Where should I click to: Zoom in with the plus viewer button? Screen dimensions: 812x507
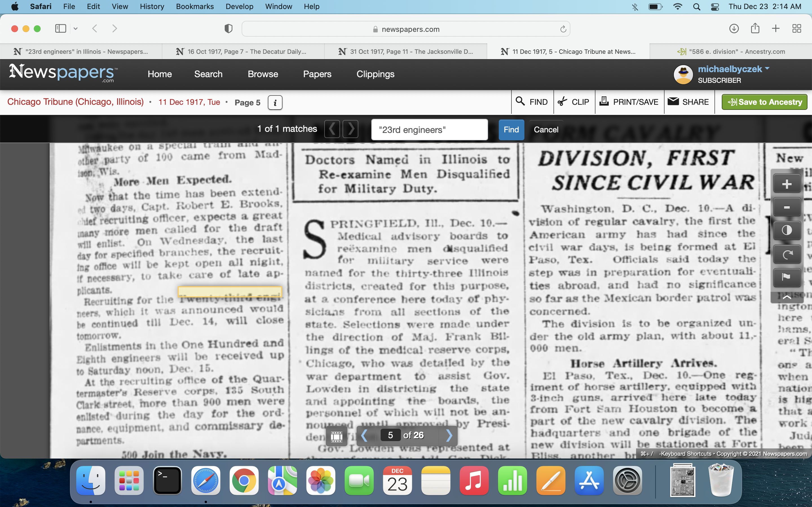[x=787, y=184]
